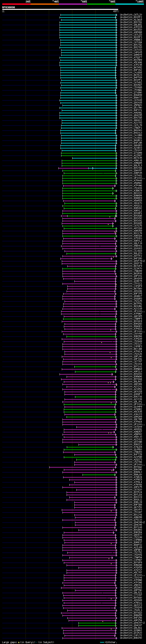
Task: Select the UniRef100_Q7XDM8 label
Action: click(131, 153)
